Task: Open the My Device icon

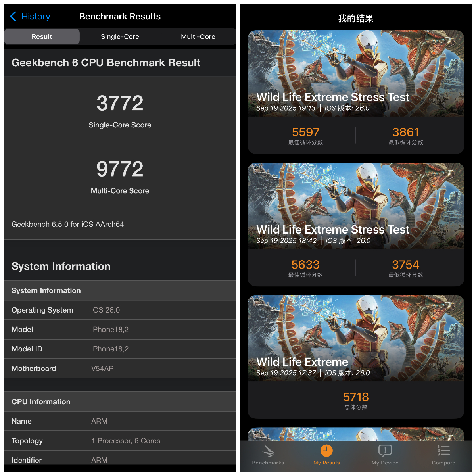Action: pos(385,451)
